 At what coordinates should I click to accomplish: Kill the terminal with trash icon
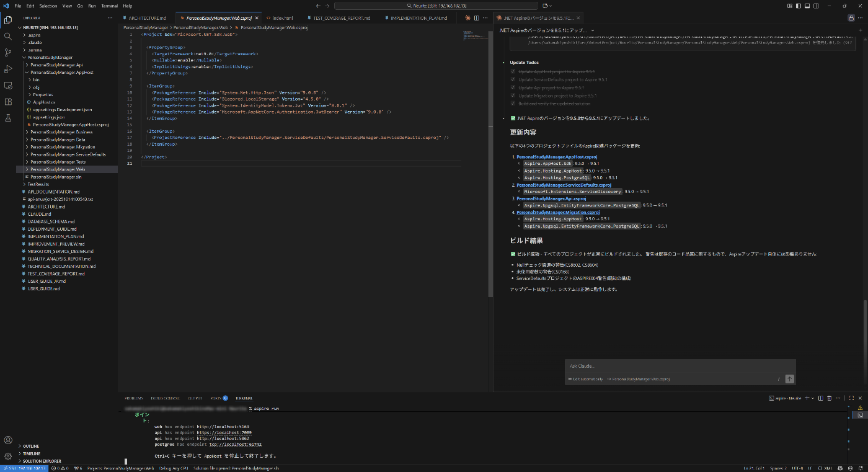tap(830, 398)
